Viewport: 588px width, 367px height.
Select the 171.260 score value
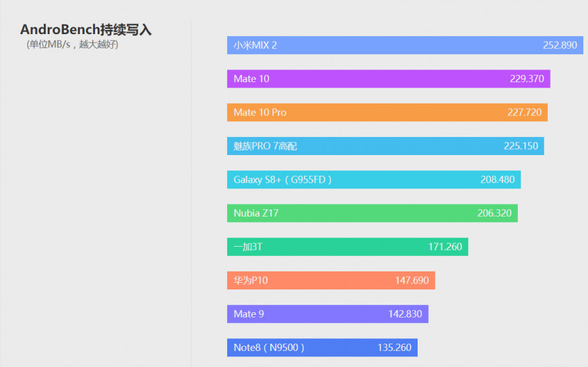[x=445, y=247]
